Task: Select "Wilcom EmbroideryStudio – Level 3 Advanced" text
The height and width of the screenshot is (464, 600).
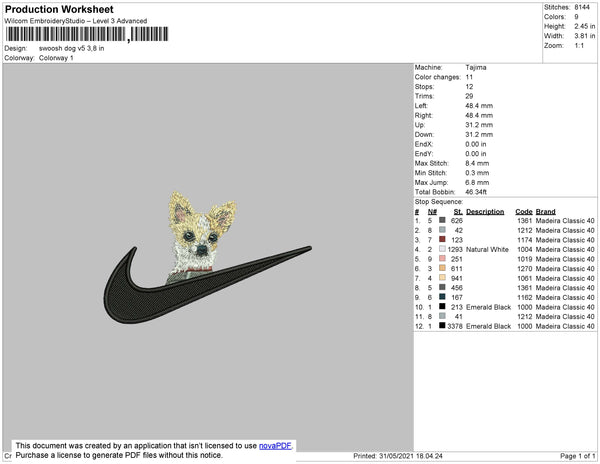Action: point(76,21)
